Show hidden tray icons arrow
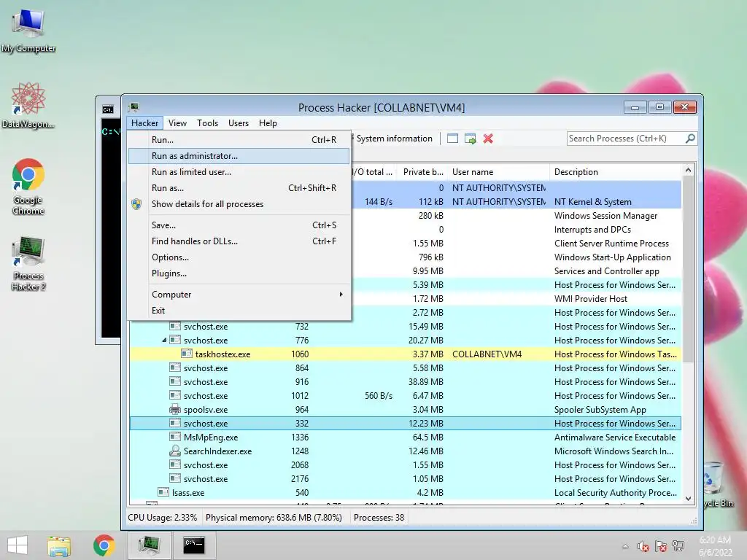 (x=625, y=547)
